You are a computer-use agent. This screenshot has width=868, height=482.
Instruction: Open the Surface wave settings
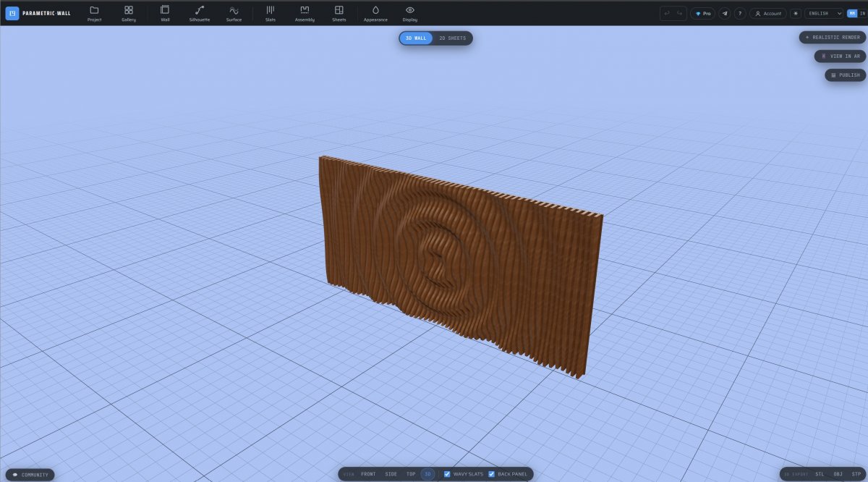(x=234, y=13)
